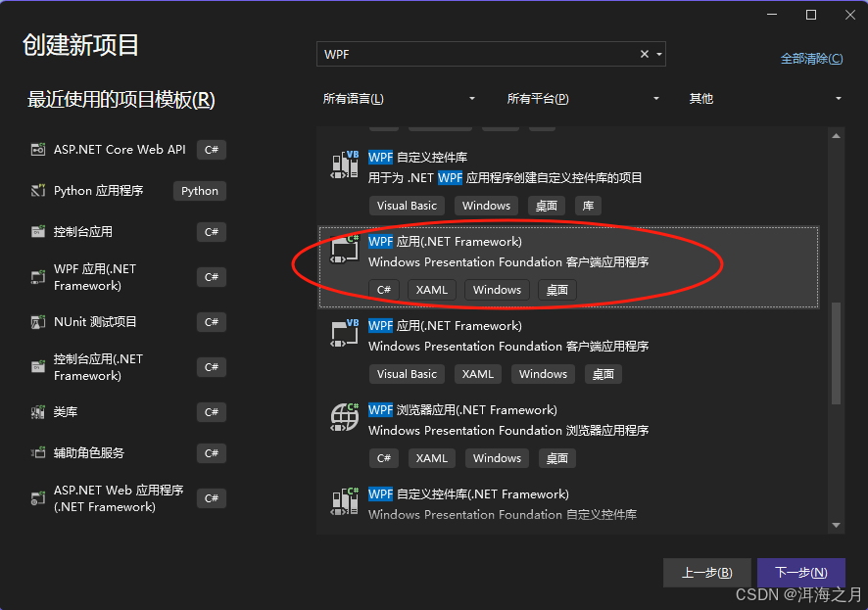Select NUnit 测试项目 recent template

click(95, 322)
